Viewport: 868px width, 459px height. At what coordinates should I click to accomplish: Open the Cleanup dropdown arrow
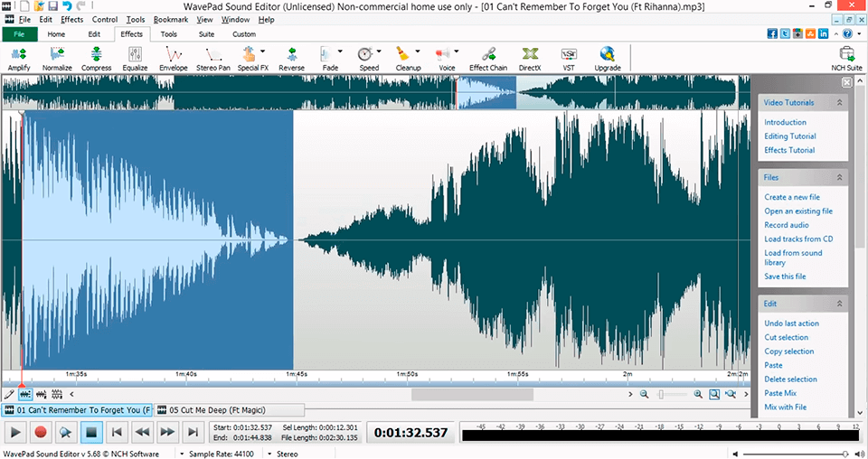point(418,52)
